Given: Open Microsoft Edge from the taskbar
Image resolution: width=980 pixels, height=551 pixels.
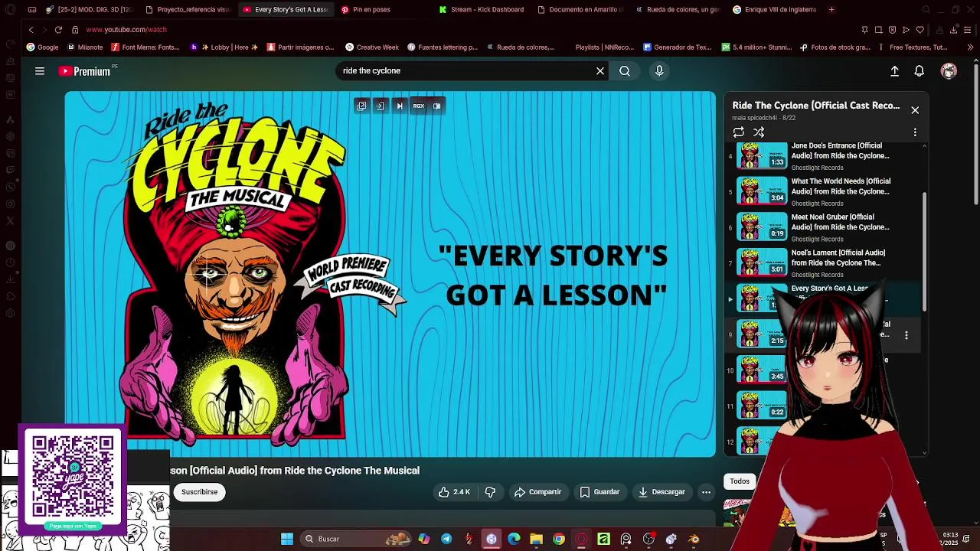Looking at the screenshot, I should pyautogui.click(x=514, y=539).
